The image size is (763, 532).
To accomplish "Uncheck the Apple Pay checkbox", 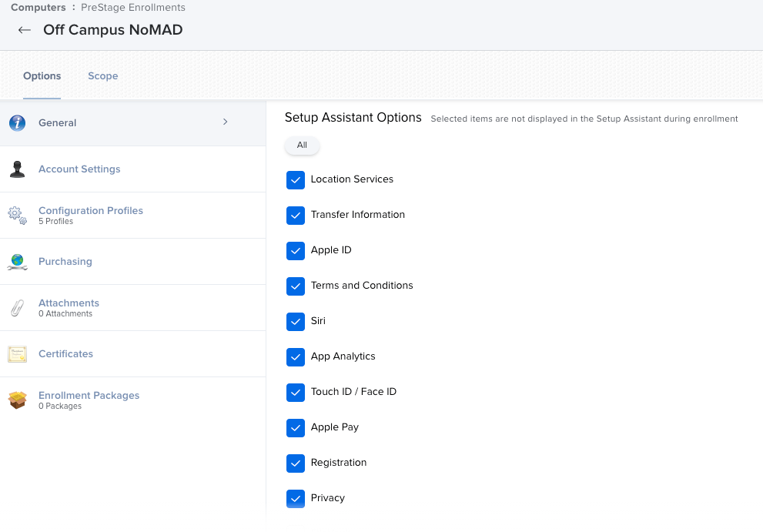I will coord(296,428).
